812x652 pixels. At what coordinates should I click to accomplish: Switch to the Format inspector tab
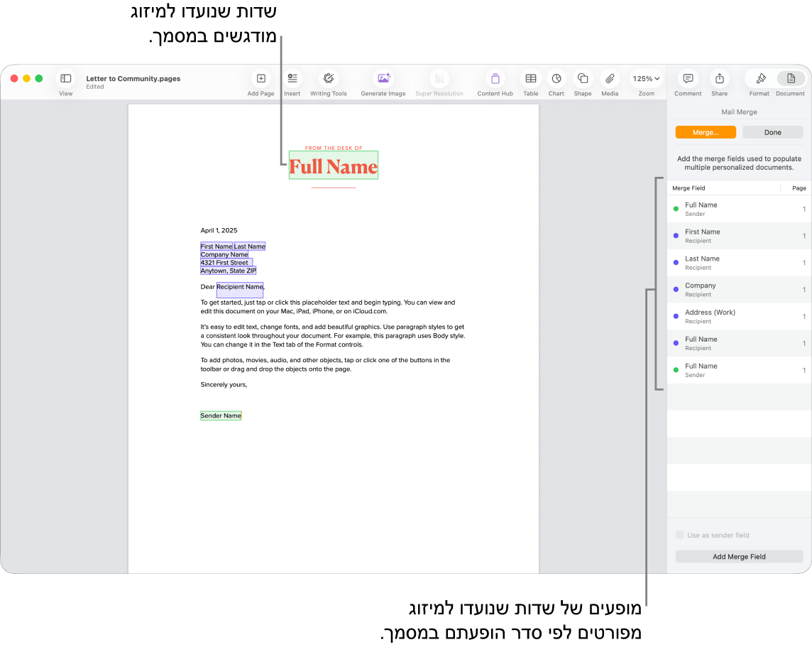point(759,79)
